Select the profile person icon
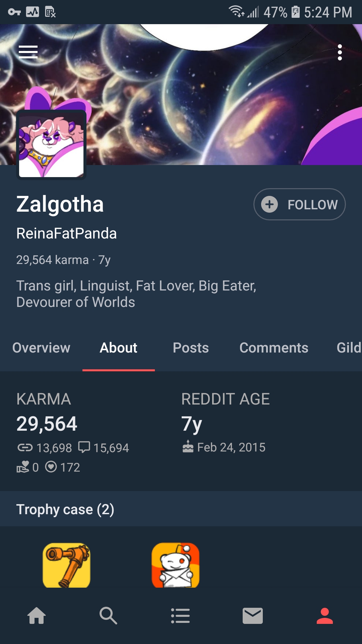 click(x=325, y=616)
